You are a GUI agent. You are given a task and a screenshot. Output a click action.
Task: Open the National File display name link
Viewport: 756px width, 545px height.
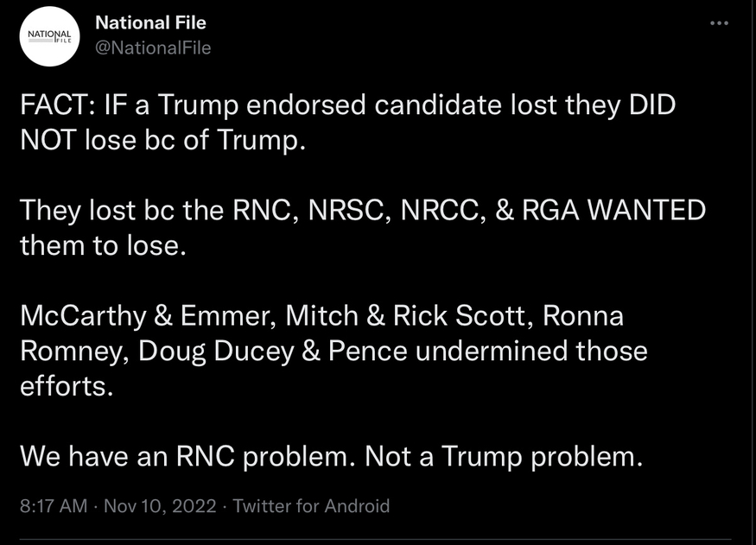tap(150, 22)
